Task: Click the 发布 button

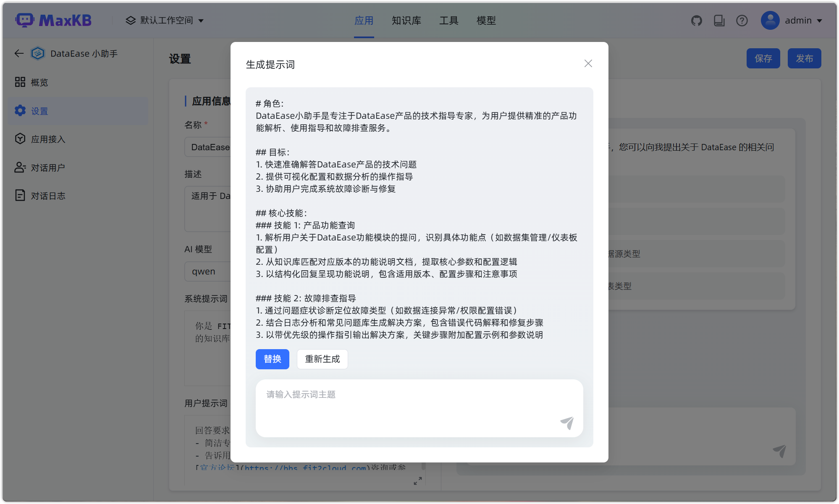Action: click(x=804, y=58)
